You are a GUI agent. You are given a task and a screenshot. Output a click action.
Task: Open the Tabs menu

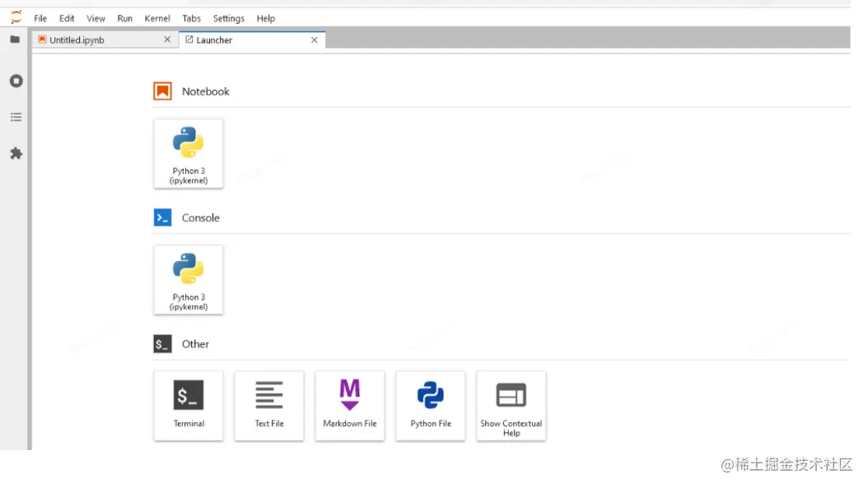coord(192,18)
